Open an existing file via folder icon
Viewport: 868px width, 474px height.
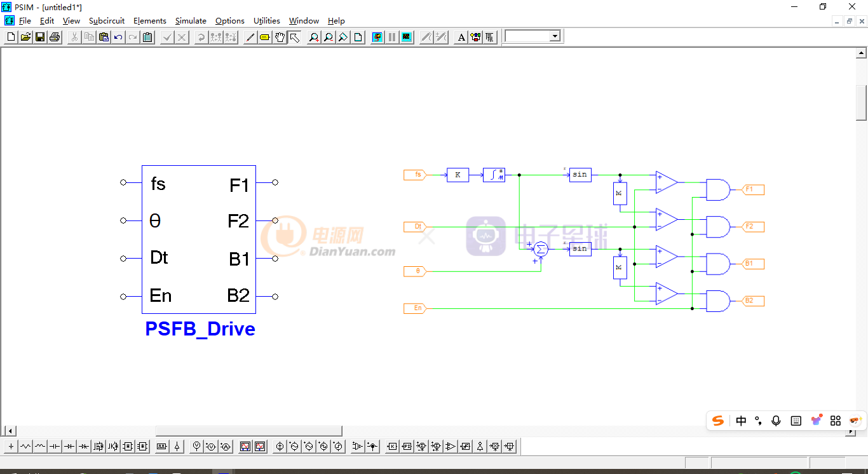pyautogui.click(x=25, y=37)
